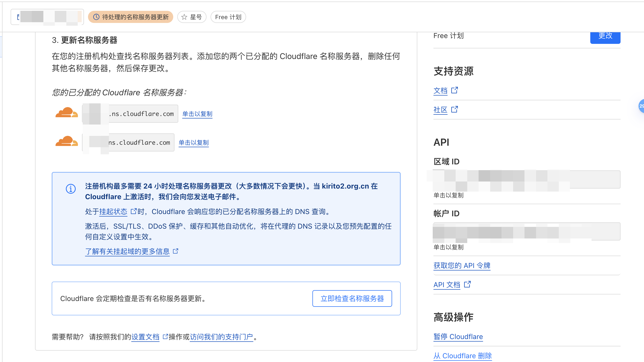Open the 挂起状态 link
644x362 pixels.
[x=113, y=212]
